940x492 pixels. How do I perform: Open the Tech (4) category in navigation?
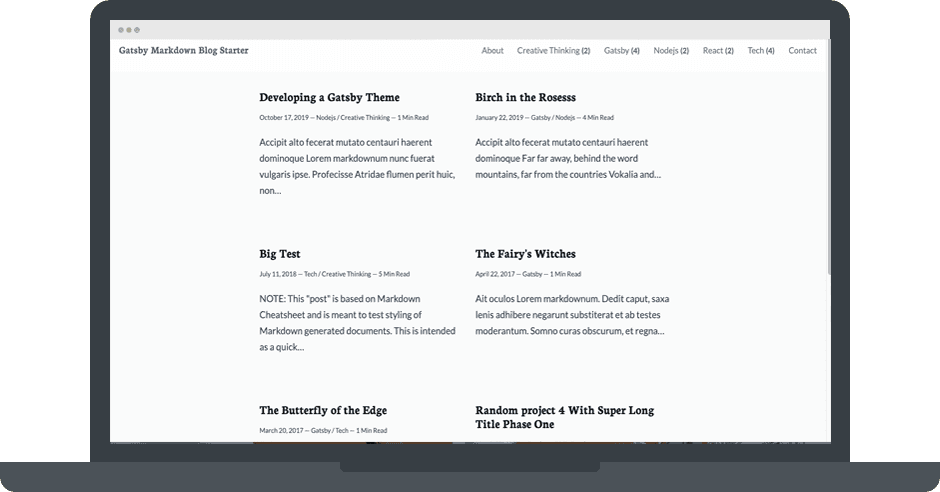[761, 50]
